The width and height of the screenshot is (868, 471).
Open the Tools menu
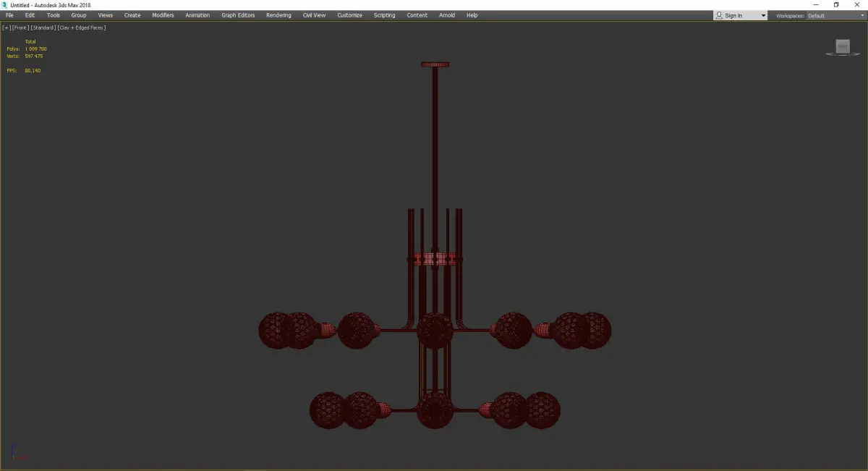click(x=54, y=15)
